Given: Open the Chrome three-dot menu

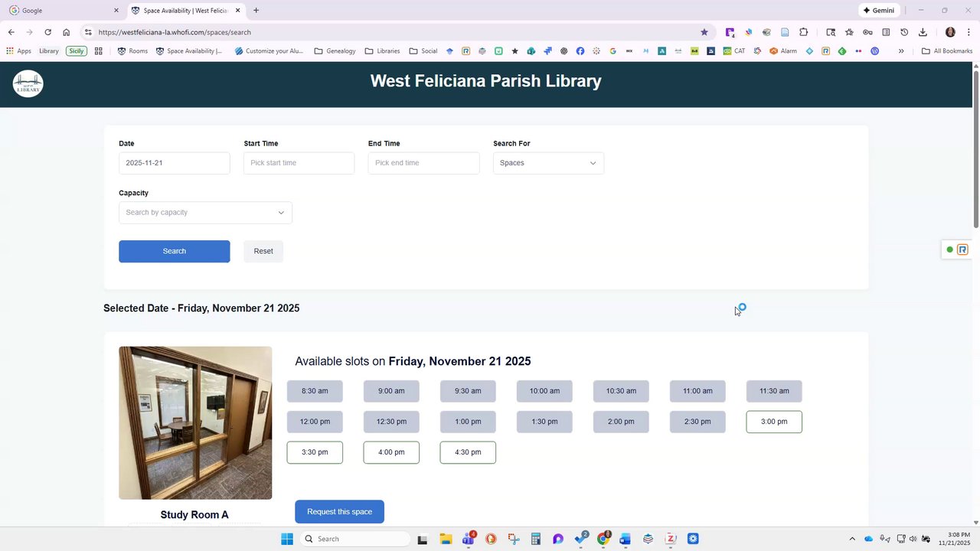Looking at the screenshot, I should coord(969,32).
